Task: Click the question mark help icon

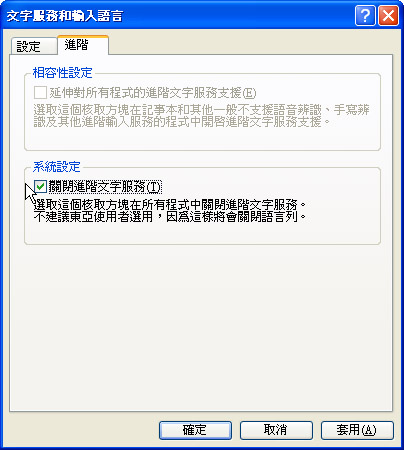Action: point(365,15)
